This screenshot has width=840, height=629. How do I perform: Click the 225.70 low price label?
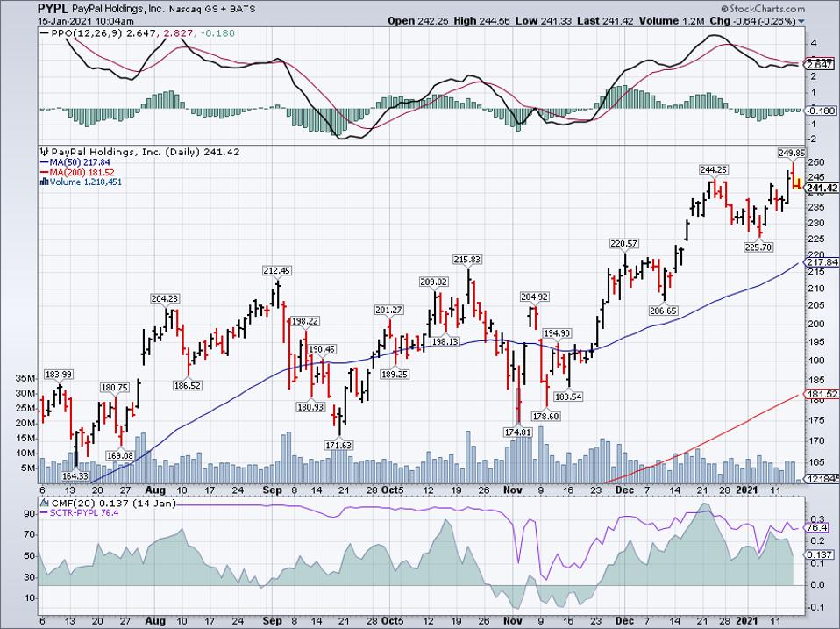click(758, 247)
